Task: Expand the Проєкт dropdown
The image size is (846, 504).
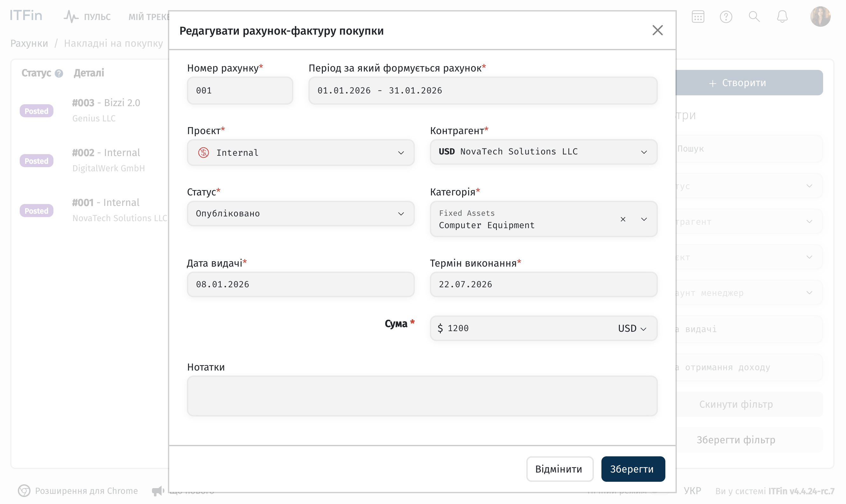Action: click(x=401, y=153)
